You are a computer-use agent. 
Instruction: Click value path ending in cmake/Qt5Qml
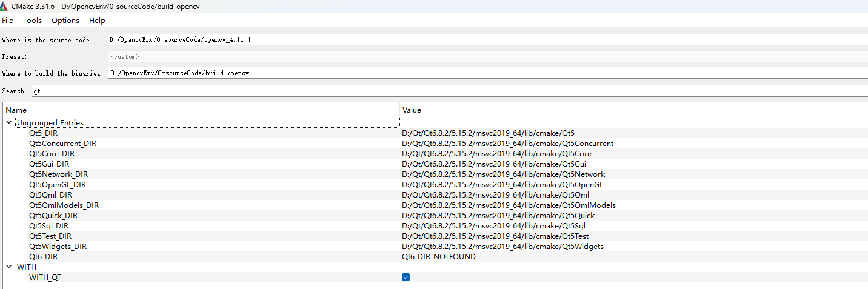pos(496,195)
